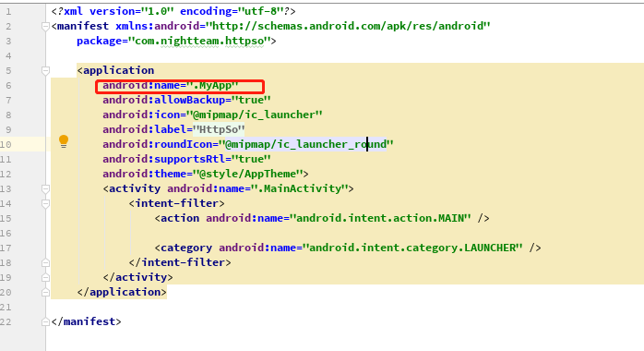Click the closing </application> tag

click(x=122, y=292)
